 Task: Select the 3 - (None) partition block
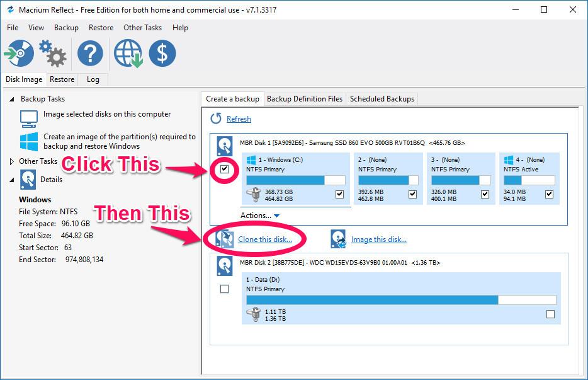click(461, 178)
